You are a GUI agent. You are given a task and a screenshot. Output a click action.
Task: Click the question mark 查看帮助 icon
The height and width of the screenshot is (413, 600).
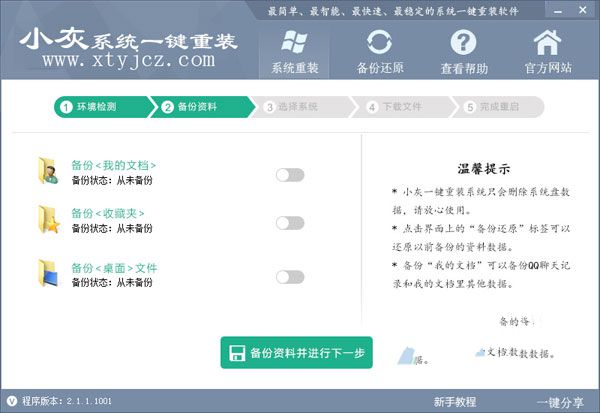pos(463,43)
